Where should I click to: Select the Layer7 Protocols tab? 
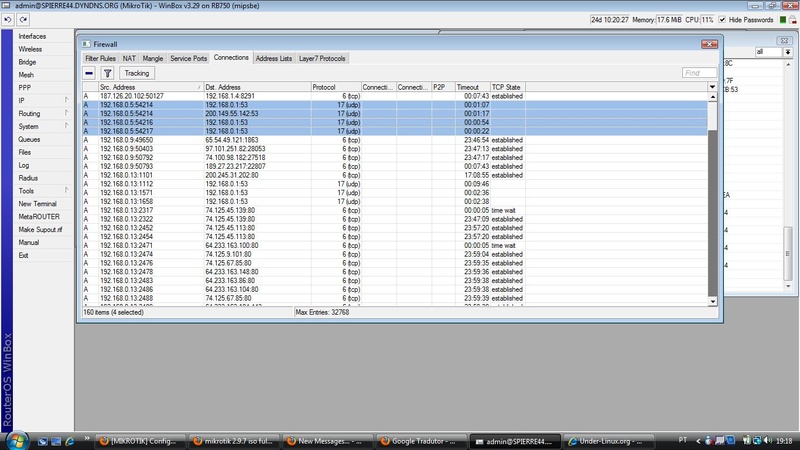(322, 58)
